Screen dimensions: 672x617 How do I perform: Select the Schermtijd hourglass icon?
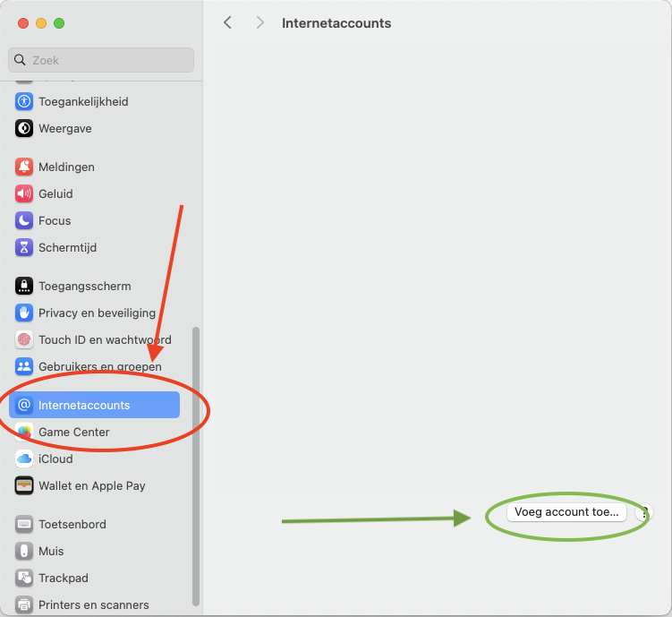click(24, 247)
